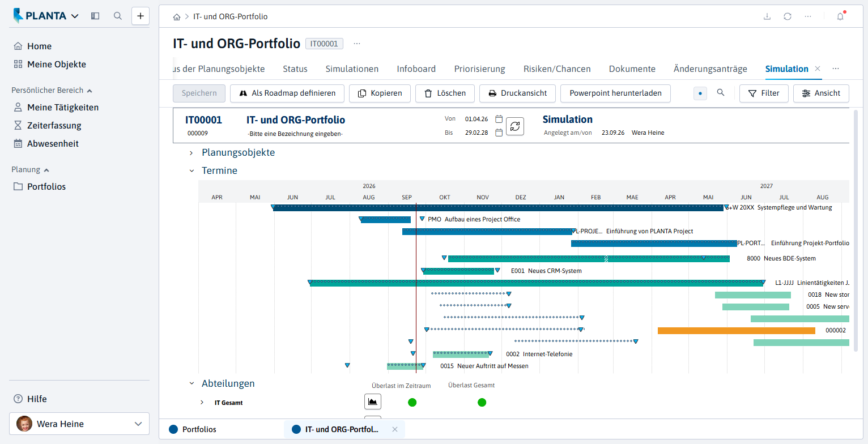This screenshot has width=868, height=444.
Task: Close the Simulation tab
Action: (x=818, y=69)
